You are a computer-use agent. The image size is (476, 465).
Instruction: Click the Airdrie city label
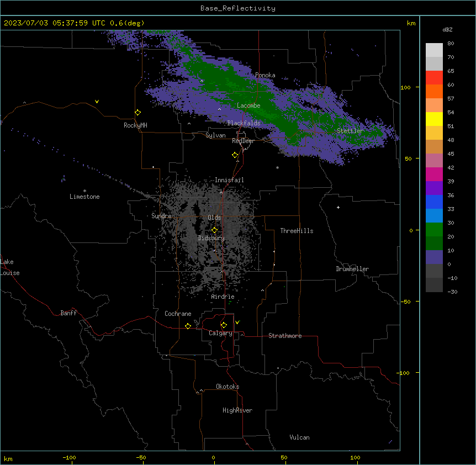click(223, 297)
